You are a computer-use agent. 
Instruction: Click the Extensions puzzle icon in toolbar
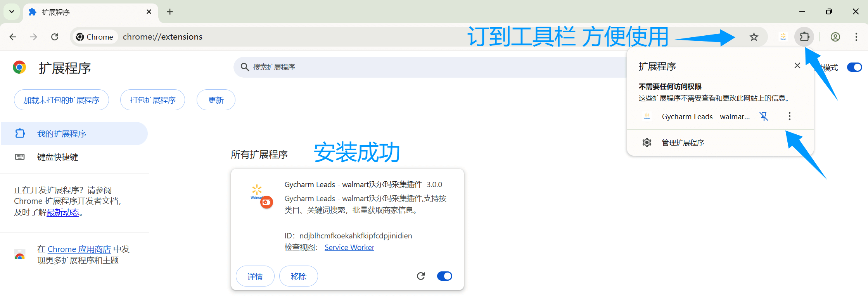tap(804, 37)
